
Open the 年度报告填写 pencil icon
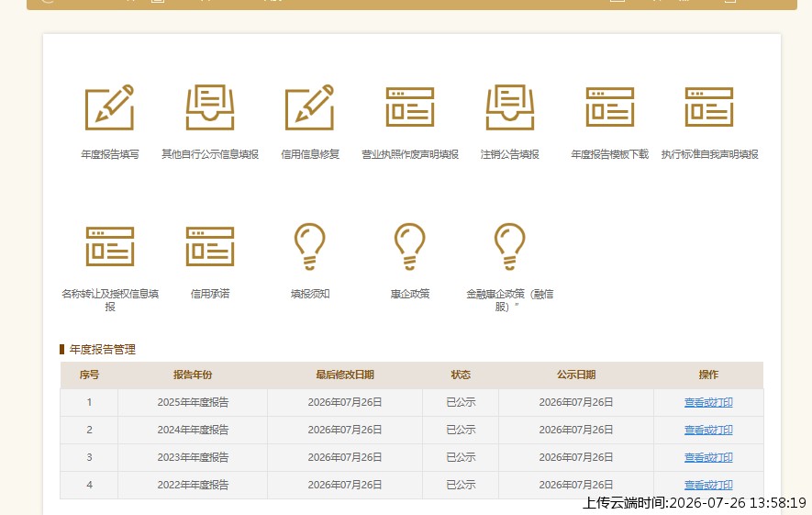[x=110, y=107]
